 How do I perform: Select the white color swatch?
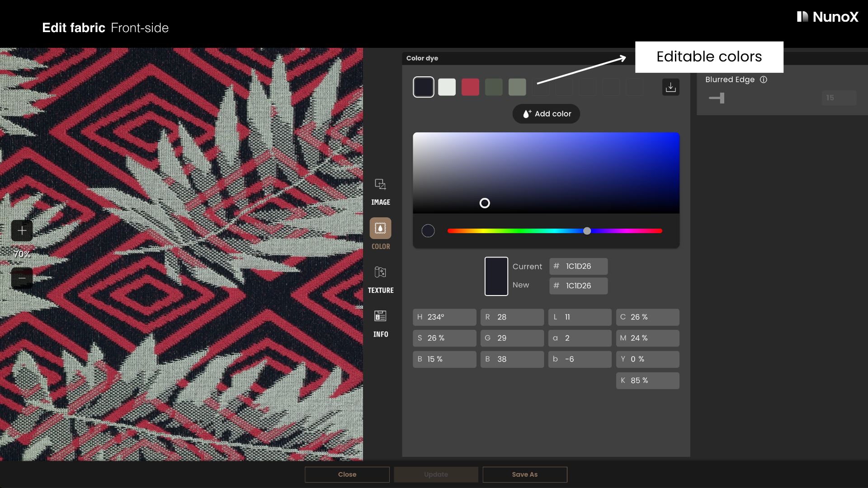447,87
